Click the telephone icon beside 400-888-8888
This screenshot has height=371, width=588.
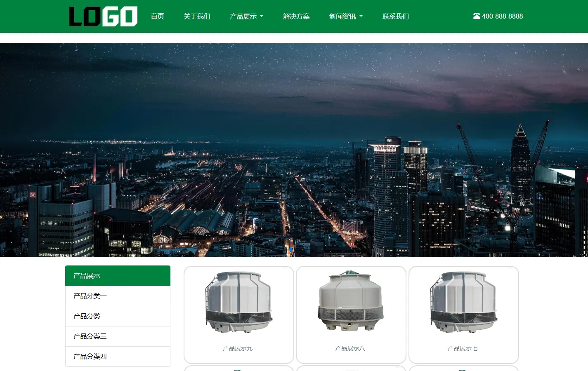pos(477,16)
